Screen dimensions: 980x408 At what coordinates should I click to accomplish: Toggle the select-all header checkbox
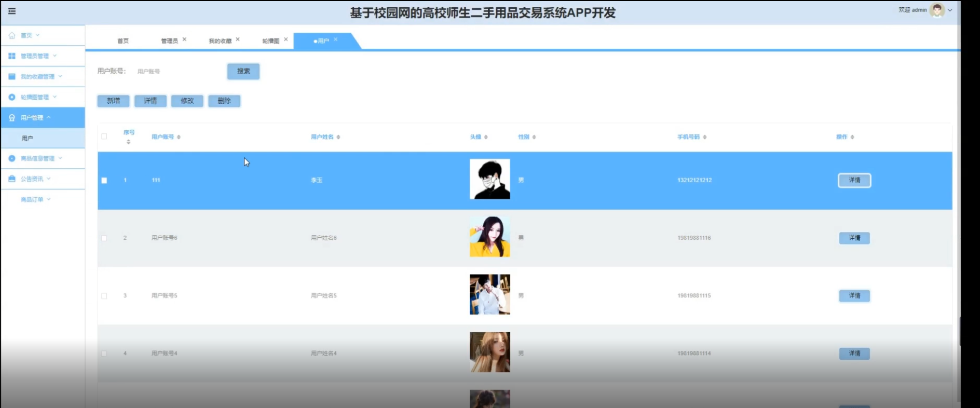[104, 137]
